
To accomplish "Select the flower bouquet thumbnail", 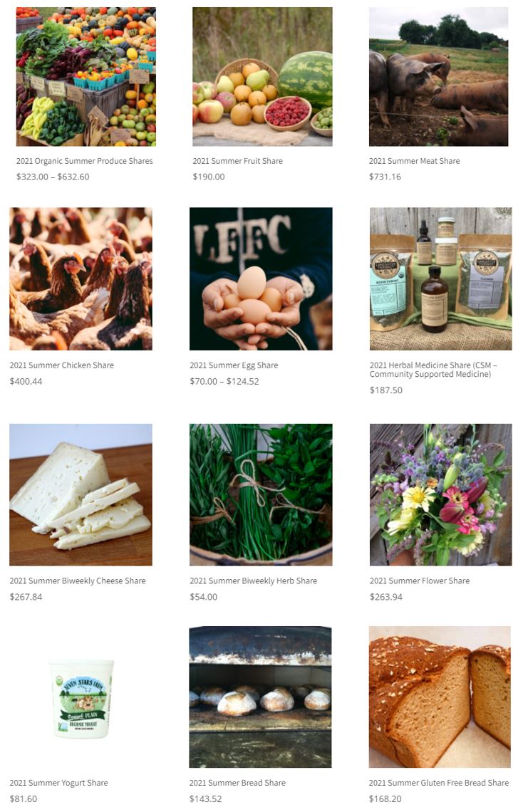I will tap(440, 494).
